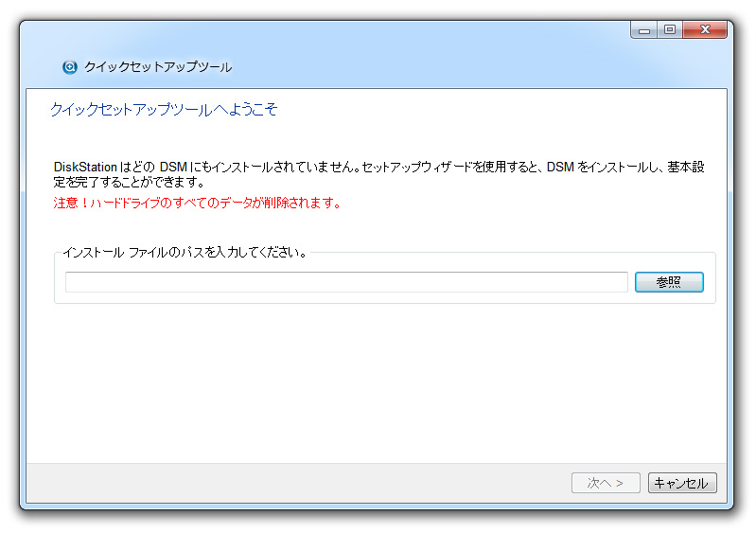Screen dimensions: 756x533
Task: Click the DiskStation description paragraph
Action: 379,174
